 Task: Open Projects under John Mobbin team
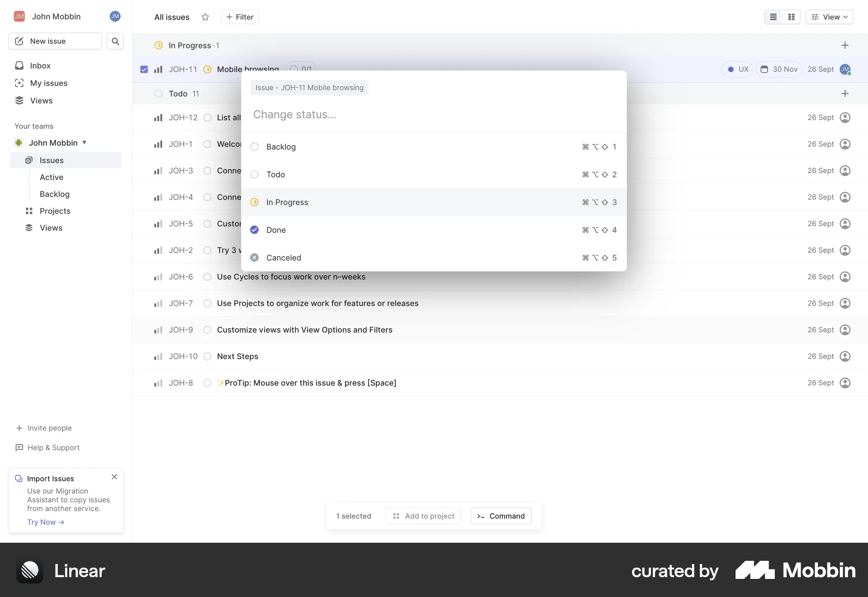(x=54, y=211)
